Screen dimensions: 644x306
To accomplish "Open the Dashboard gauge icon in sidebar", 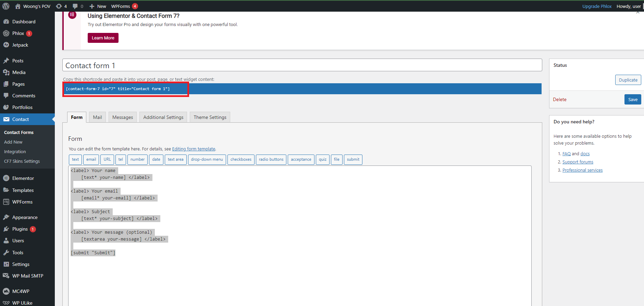I will (x=6, y=22).
